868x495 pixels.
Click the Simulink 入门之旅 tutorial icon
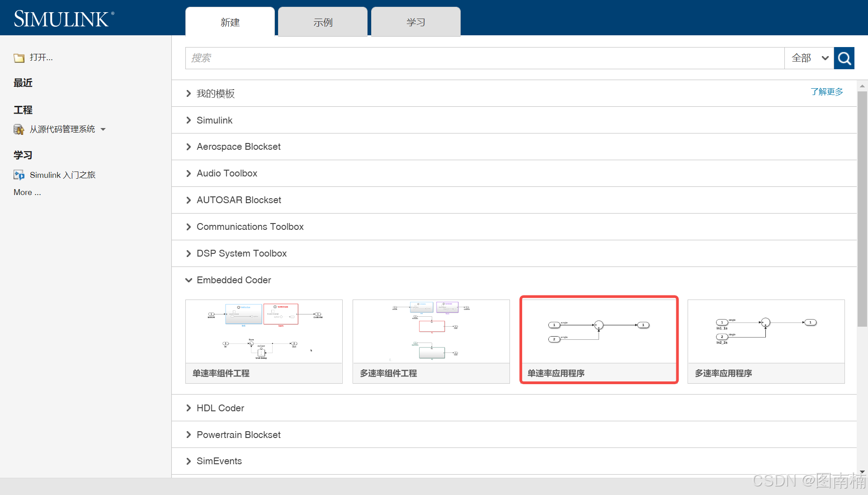19,175
